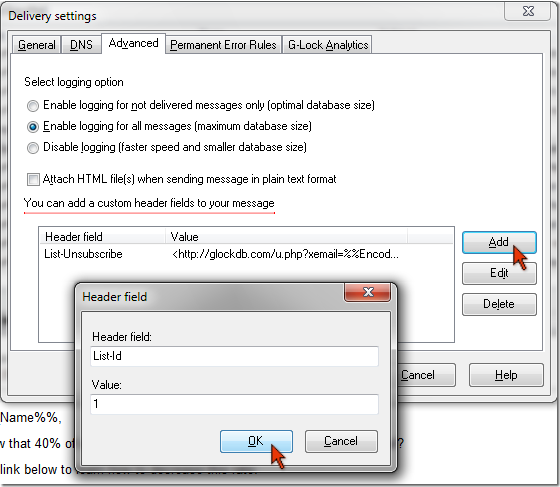Image resolution: width=560 pixels, height=487 pixels.
Task: Click the Delete header button
Action: tap(499, 304)
